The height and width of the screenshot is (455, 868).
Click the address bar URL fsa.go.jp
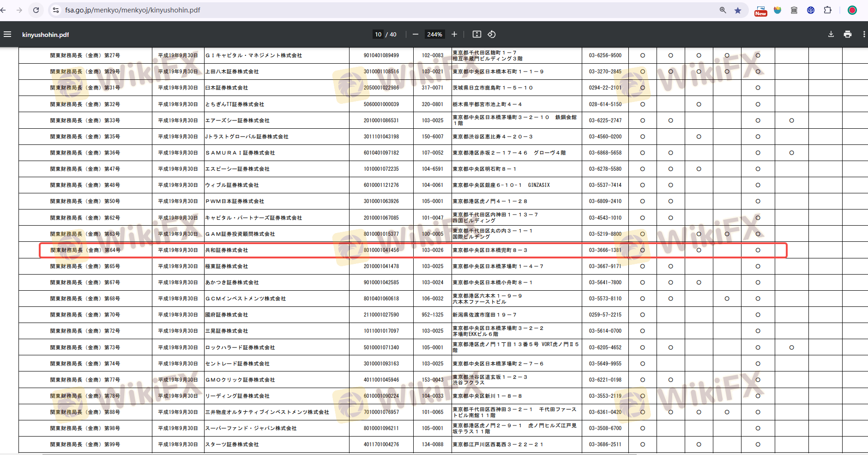tap(133, 10)
